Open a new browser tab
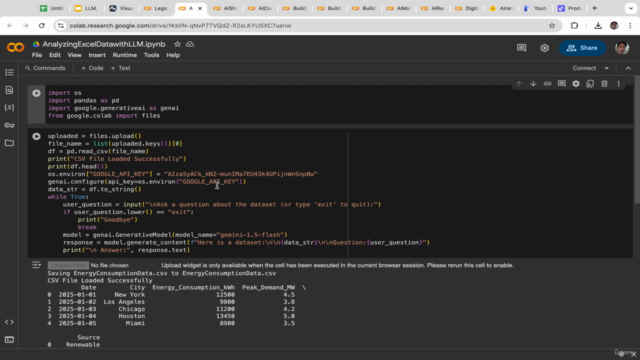 (x=594, y=8)
